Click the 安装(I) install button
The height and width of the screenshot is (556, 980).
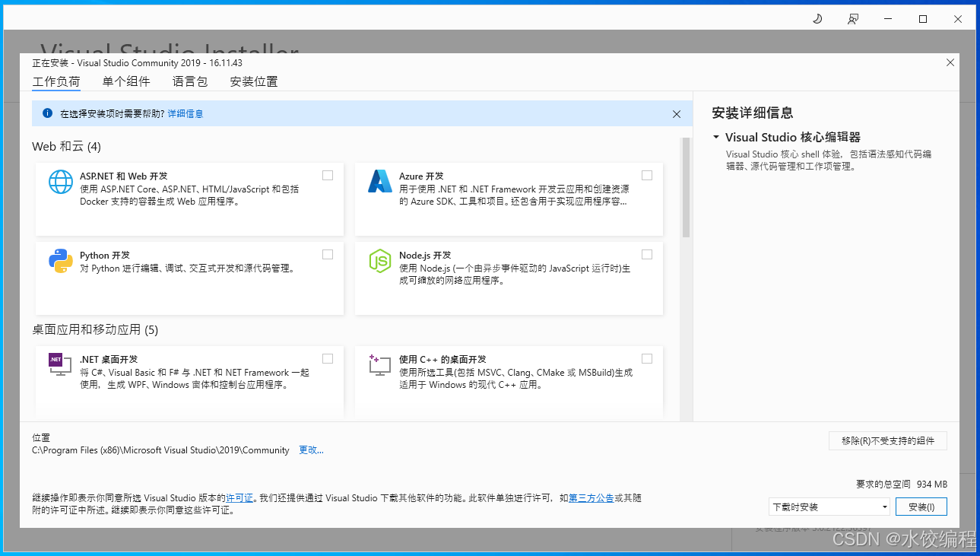pos(921,507)
